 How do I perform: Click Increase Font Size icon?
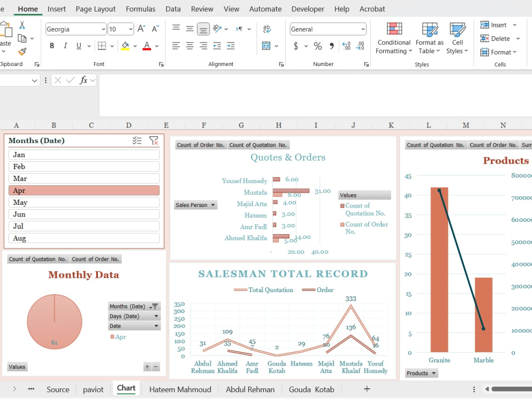(x=142, y=29)
